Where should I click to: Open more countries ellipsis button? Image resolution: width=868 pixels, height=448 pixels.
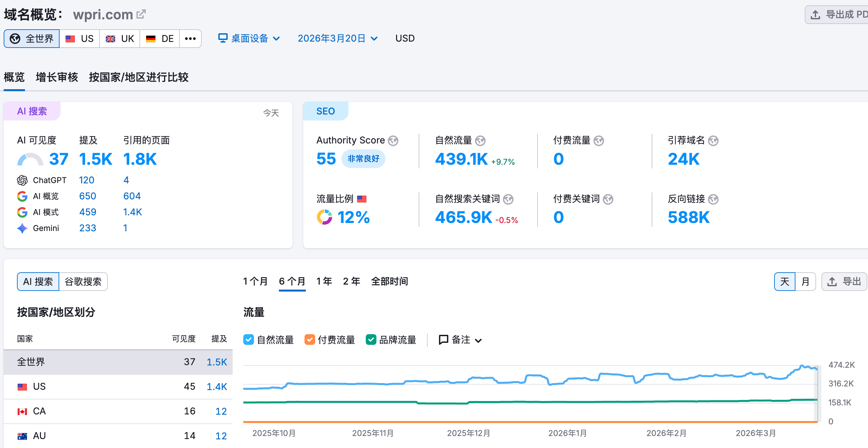point(190,38)
